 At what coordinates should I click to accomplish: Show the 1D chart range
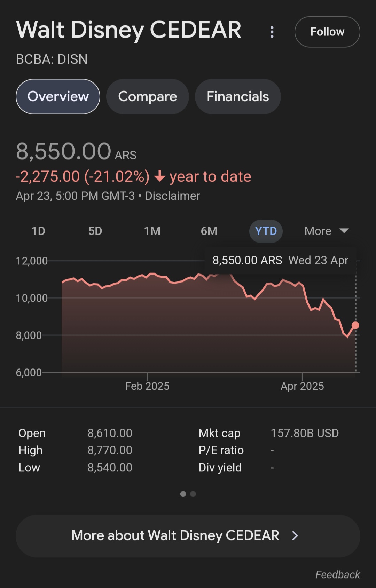[x=38, y=231]
